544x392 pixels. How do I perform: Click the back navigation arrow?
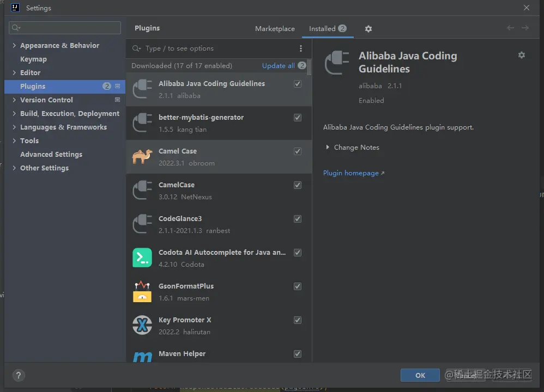pyautogui.click(x=510, y=28)
